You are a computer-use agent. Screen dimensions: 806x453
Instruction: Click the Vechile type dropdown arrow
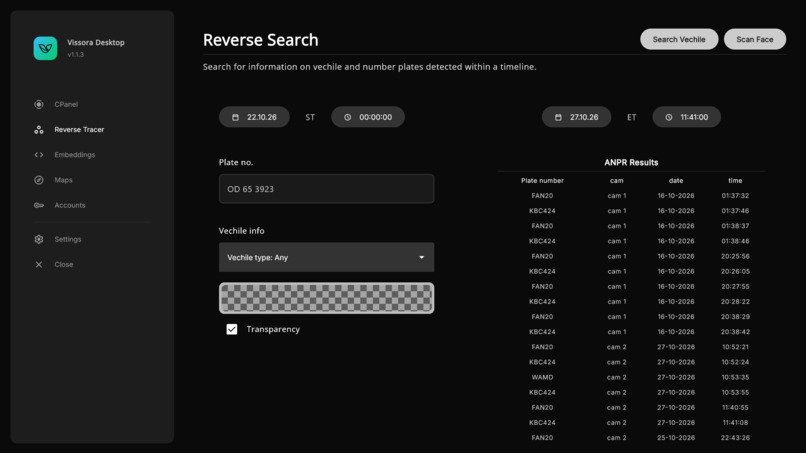click(422, 258)
